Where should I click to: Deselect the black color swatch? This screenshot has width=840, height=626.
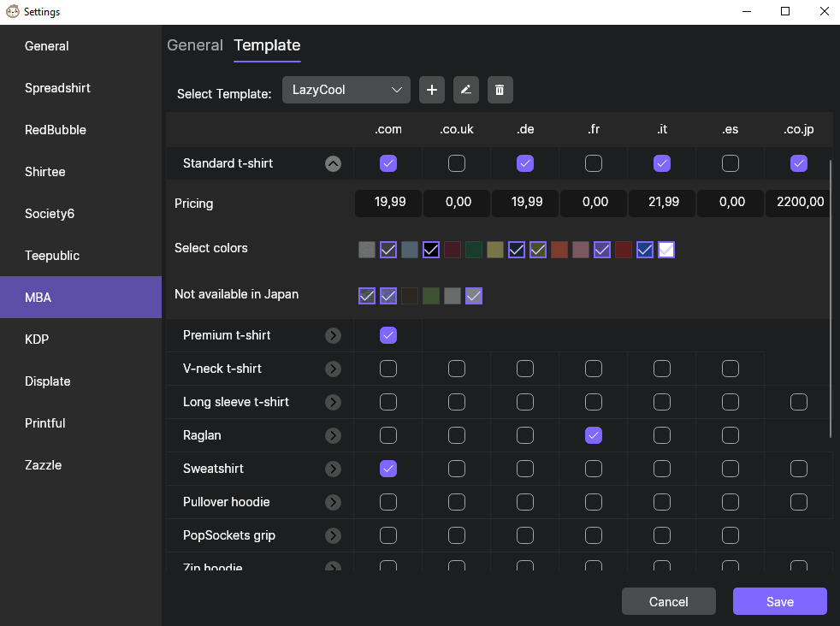point(431,250)
